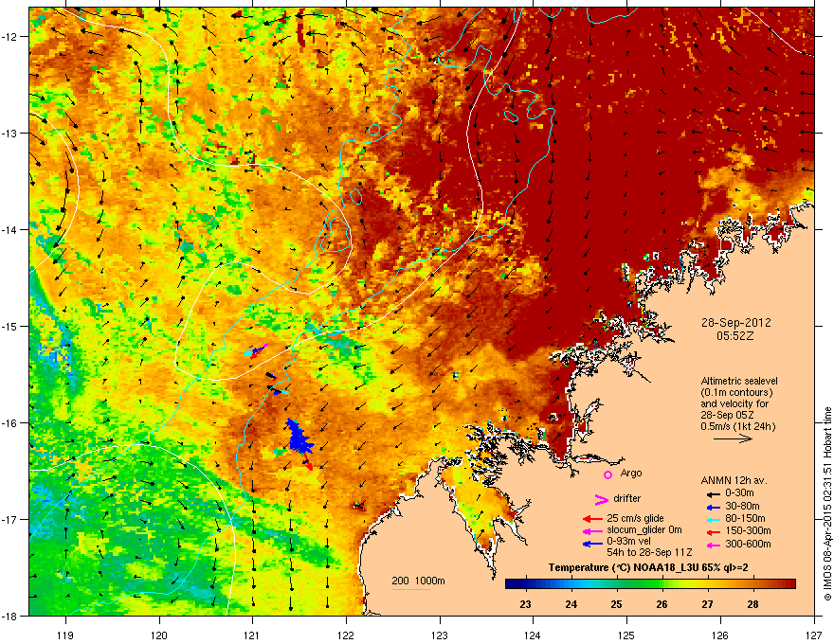The height and width of the screenshot is (644, 834).
Task: Click longitude axis label '119'
Action: tap(65, 635)
